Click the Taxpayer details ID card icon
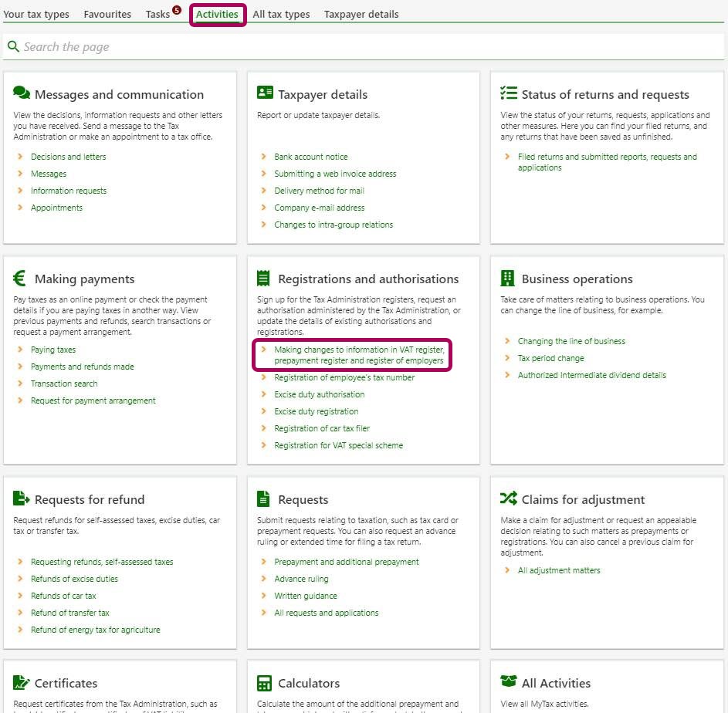This screenshot has width=728, height=713. click(x=265, y=93)
